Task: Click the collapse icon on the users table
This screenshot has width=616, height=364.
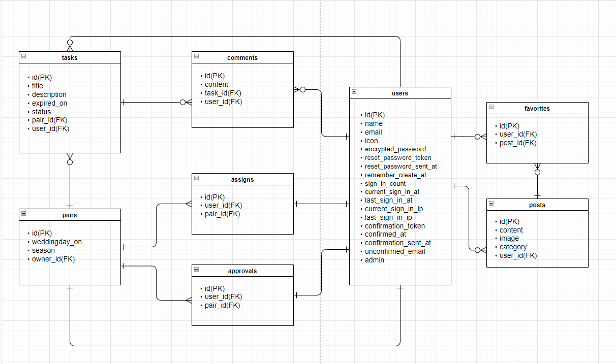Action: (354, 92)
